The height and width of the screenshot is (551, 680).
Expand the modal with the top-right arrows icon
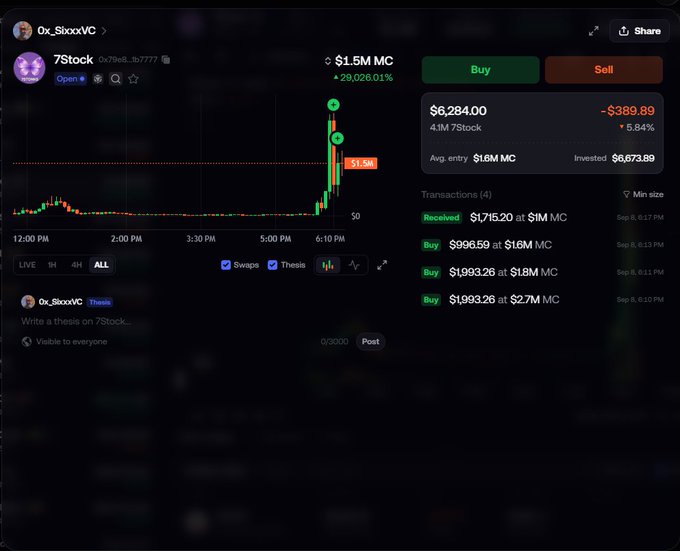click(593, 31)
